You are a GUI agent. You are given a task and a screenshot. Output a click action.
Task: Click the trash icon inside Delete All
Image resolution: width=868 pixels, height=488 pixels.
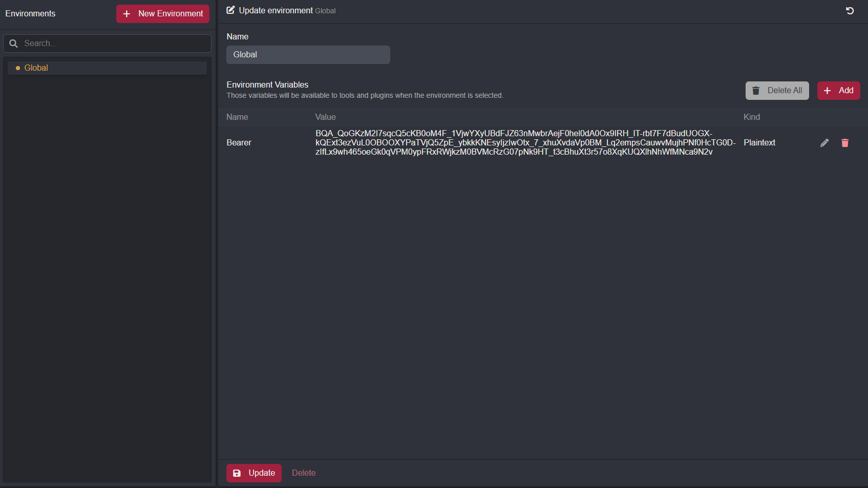coord(756,90)
